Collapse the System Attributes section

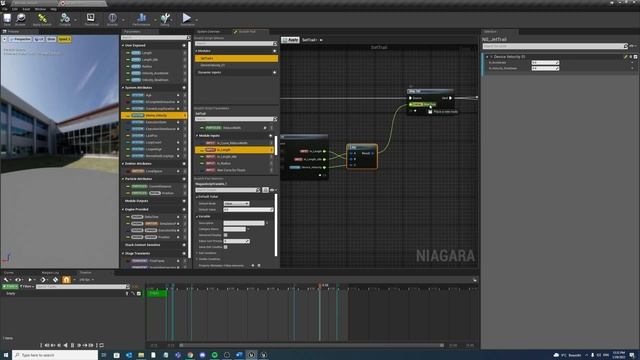point(123,88)
